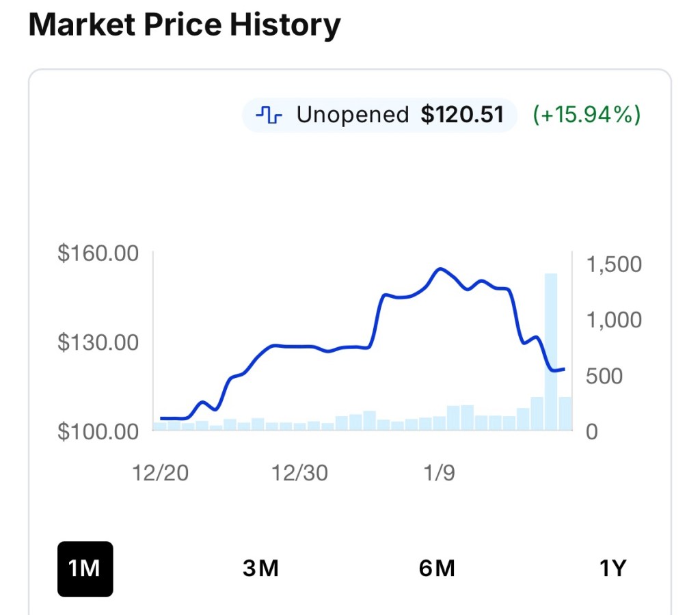
Task: Click the +15.94% percent change text
Action: (587, 115)
